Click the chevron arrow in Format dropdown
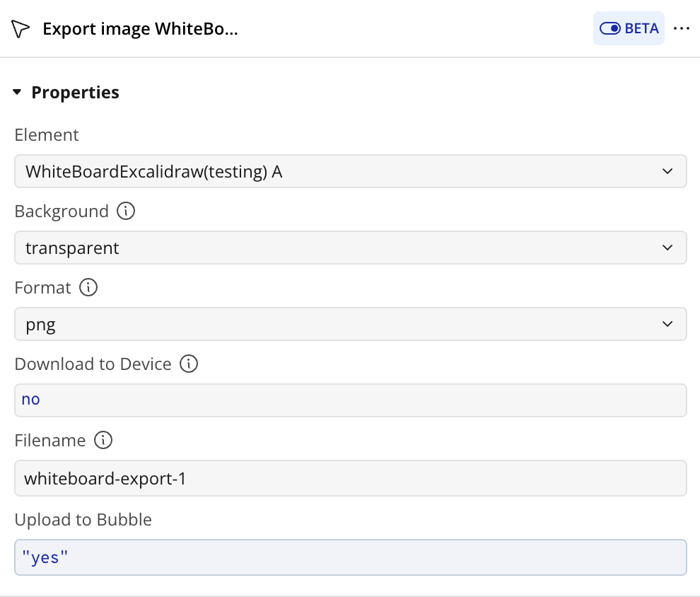This screenshot has width=700, height=597. 667,324
